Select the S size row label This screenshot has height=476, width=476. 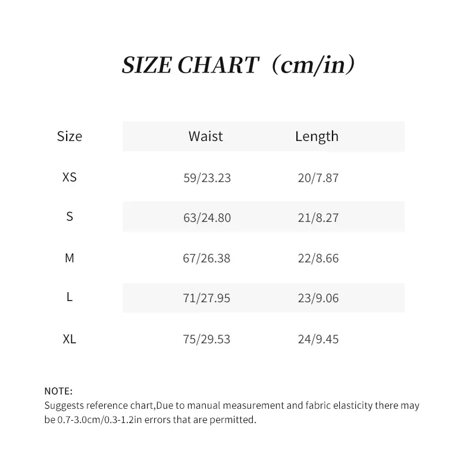(x=70, y=217)
